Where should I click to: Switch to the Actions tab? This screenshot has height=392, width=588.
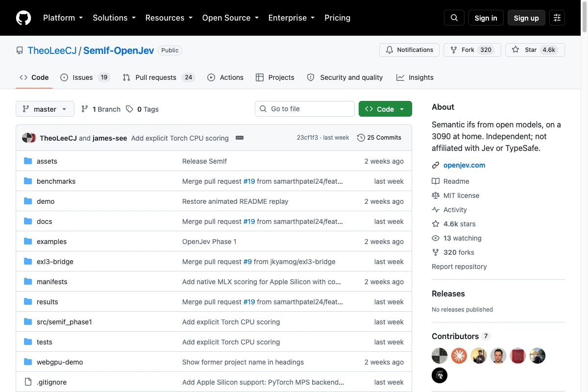(x=225, y=77)
